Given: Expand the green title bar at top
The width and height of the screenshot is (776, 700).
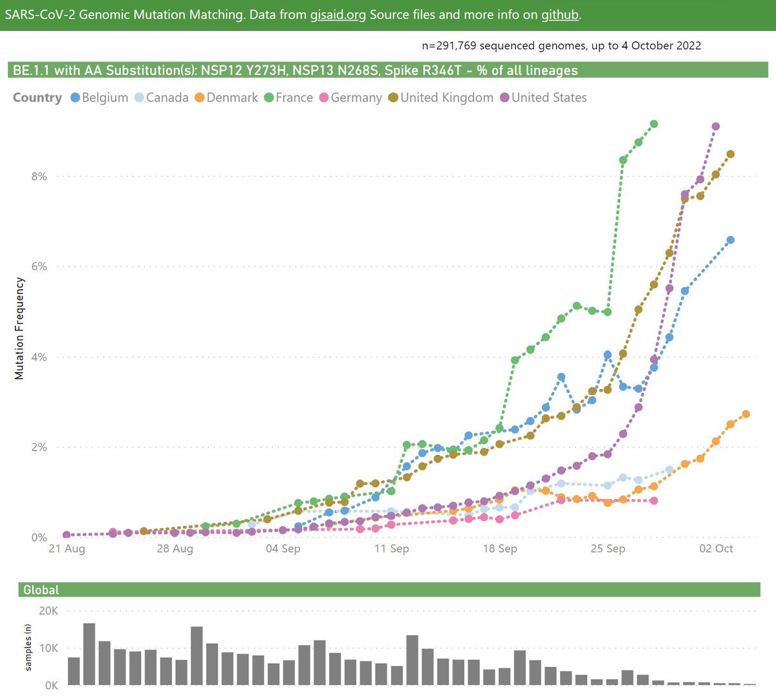Looking at the screenshot, I should [x=388, y=14].
